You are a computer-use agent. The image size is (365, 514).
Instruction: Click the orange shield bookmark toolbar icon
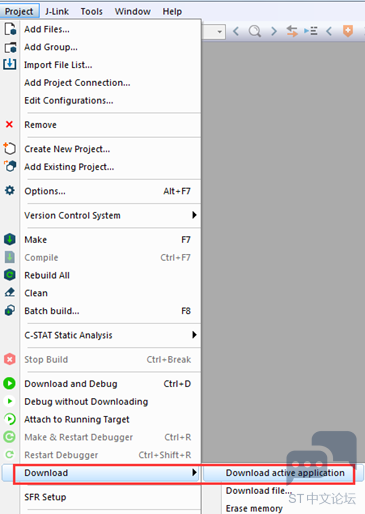pos(348,31)
